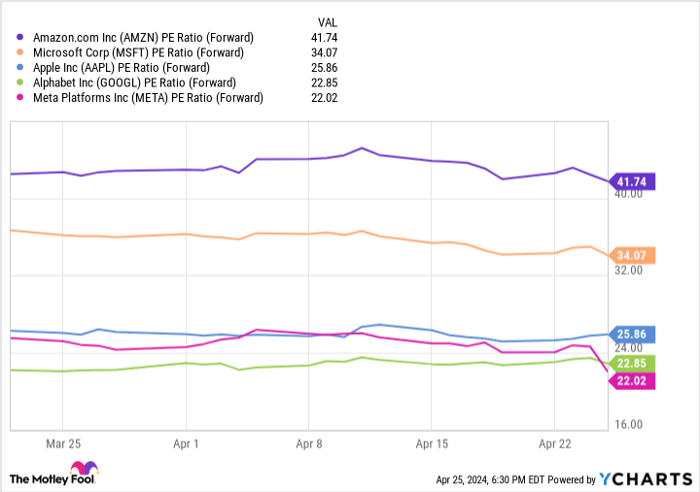The width and height of the screenshot is (700, 492).
Task: Click the YCharts logo
Action: (x=640, y=478)
